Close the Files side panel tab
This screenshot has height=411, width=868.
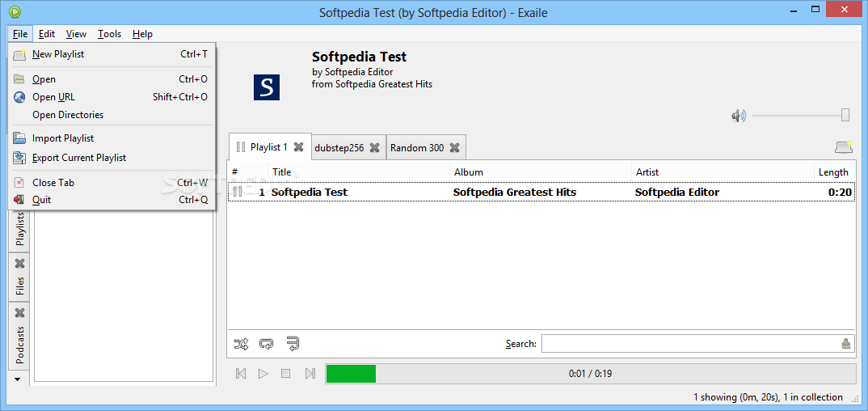(x=20, y=263)
